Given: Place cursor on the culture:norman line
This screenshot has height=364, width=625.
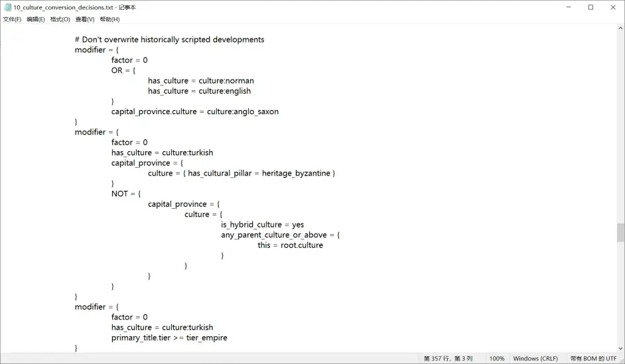Looking at the screenshot, I should click(x=200, y=81).
